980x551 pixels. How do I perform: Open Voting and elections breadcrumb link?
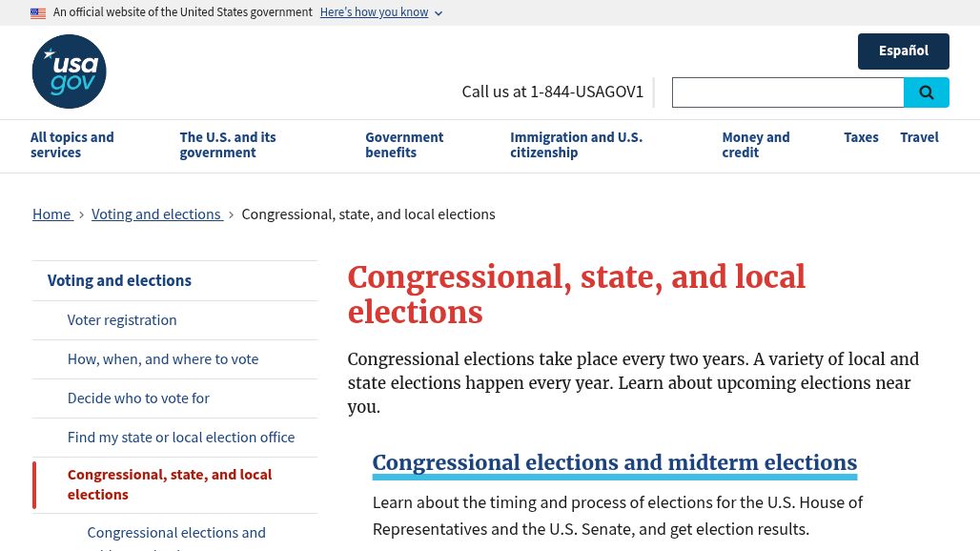pyautogui.click(x=156, y=214)
